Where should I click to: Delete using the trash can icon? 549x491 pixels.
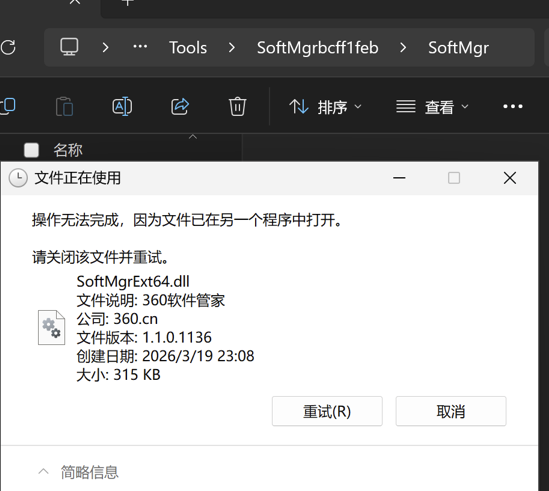tap(237, 106)
